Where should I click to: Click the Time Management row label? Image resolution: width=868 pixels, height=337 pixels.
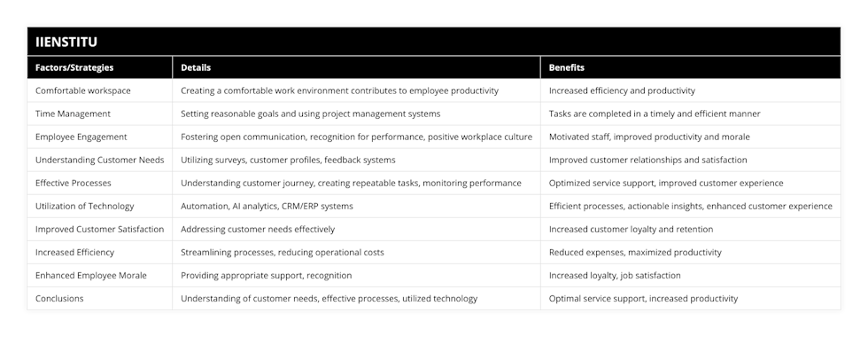[x=73, y=114]
